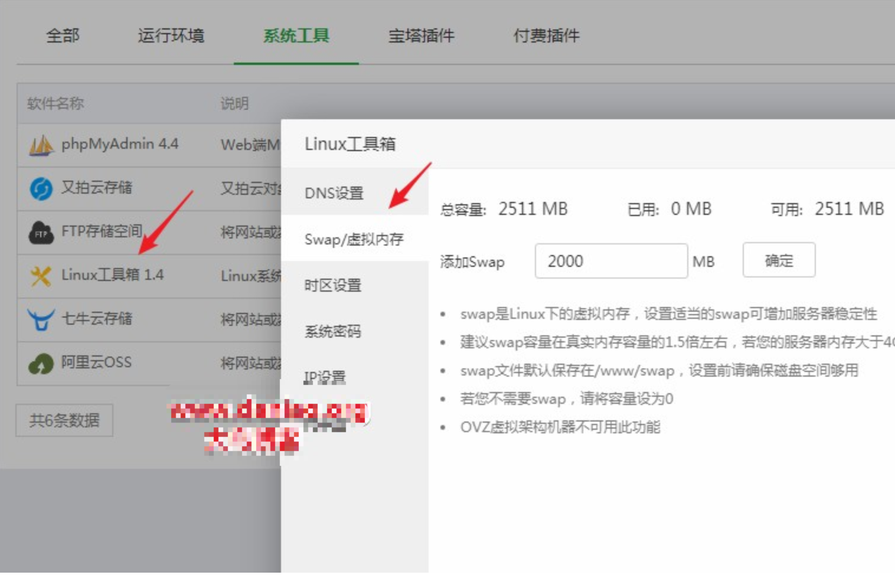895x588 pixels.
Task: Click the 阿里云OSS green cloud icon
Action: coord(41,363)
